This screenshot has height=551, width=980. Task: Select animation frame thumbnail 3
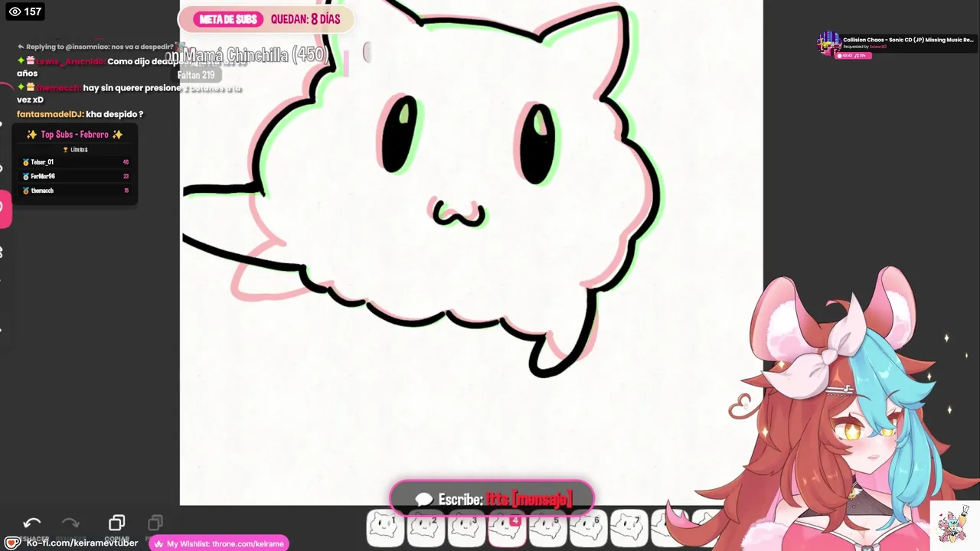(465, 527)
